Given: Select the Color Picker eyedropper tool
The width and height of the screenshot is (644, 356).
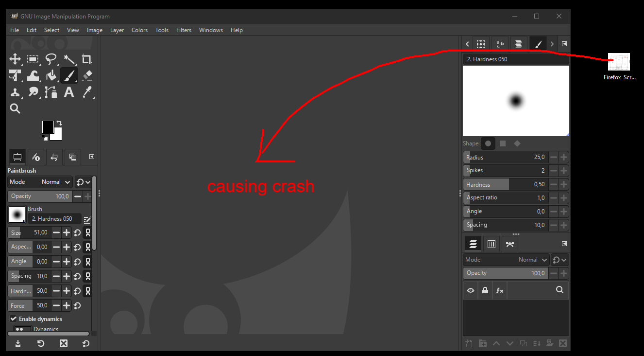Looking at the screenshot, I should (87, 92).
